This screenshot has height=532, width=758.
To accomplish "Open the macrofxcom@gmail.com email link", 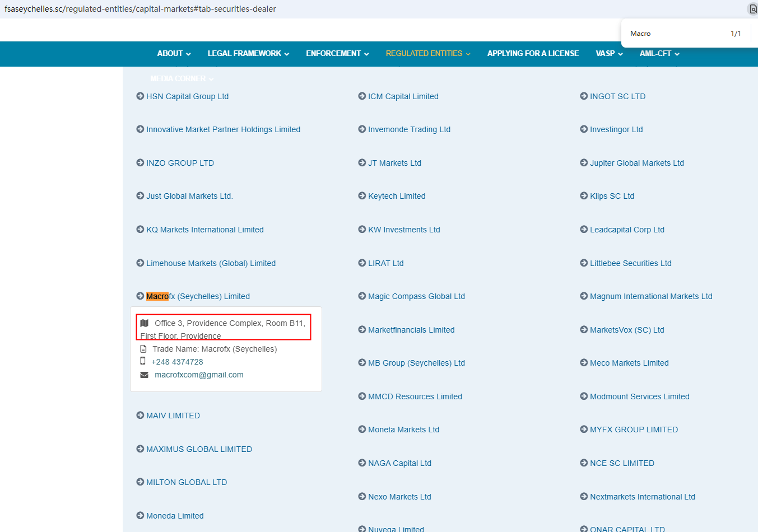I will (x=199, y=375).
